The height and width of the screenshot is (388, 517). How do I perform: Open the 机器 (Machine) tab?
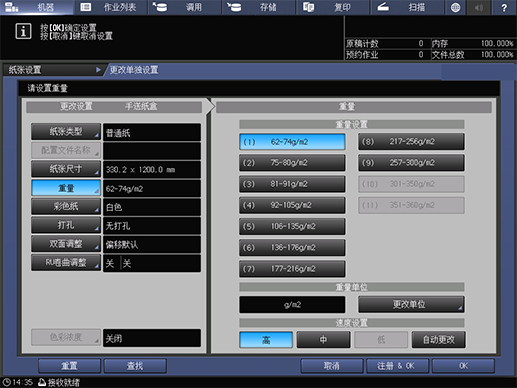37,7
